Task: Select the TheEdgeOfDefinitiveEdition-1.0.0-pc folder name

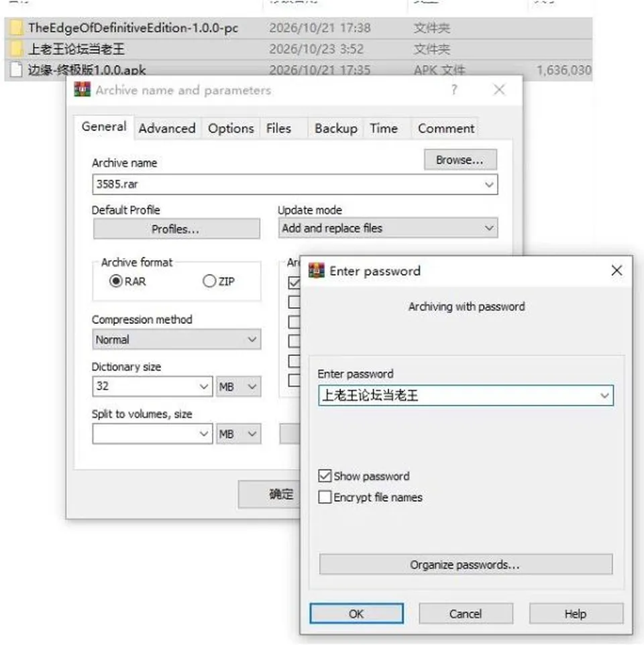Action: click(133, 27)
